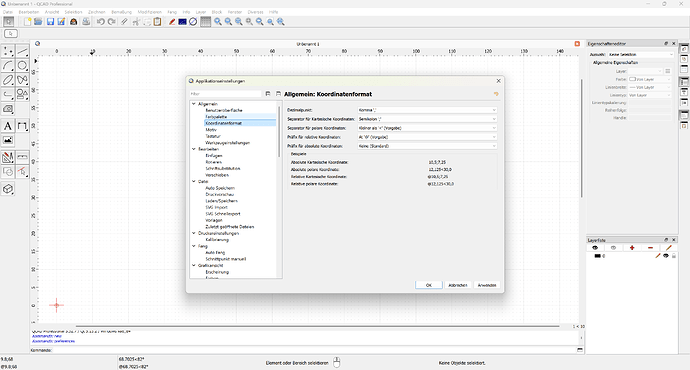Remove layer with the red minus icon
690x370 pixels.
650,248
